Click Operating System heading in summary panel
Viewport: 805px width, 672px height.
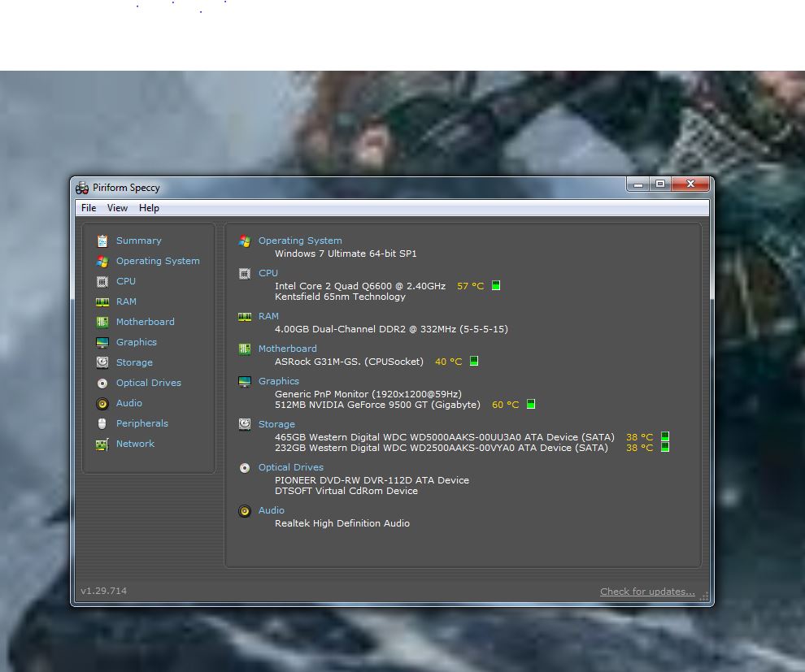tap(300, 241)
